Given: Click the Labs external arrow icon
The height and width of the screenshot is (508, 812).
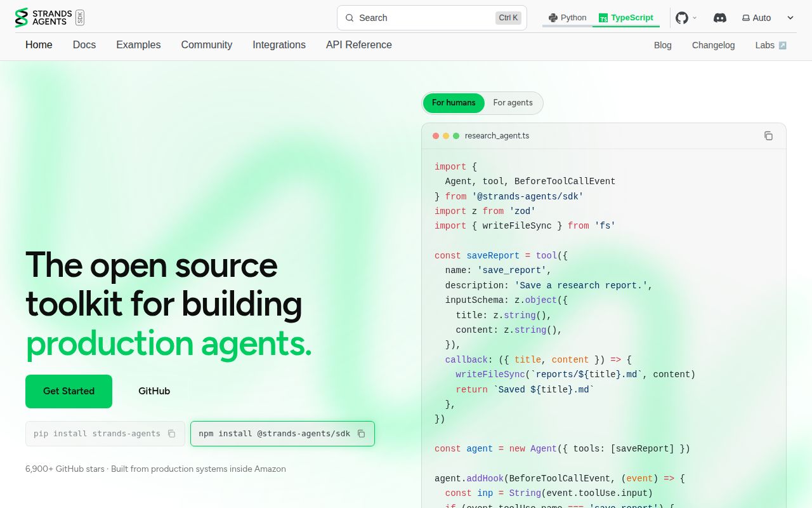Looking at the screenshot, I should [x=783, y=45].
